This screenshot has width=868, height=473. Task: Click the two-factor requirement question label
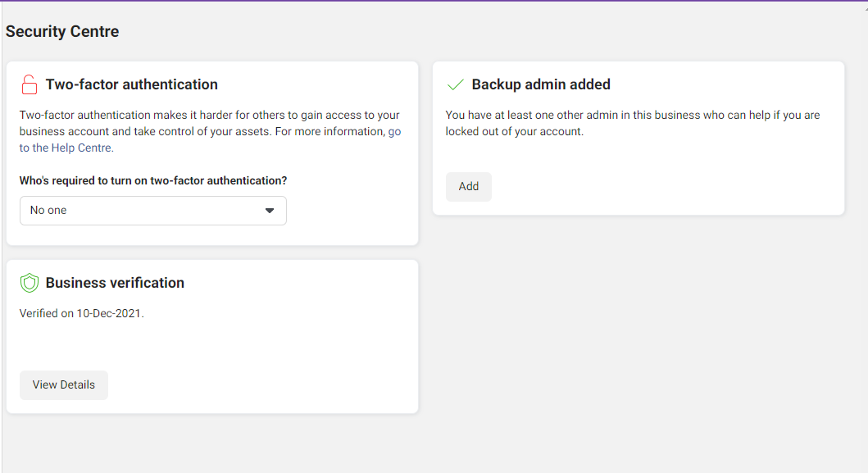(x=153, y=180)
